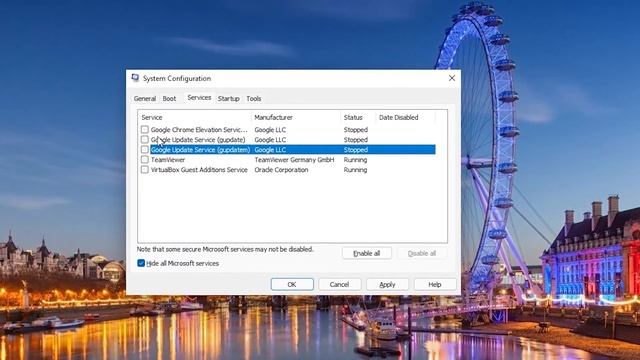Sort by the Status column header
640x360 pixels.
[x=358, y=117]
